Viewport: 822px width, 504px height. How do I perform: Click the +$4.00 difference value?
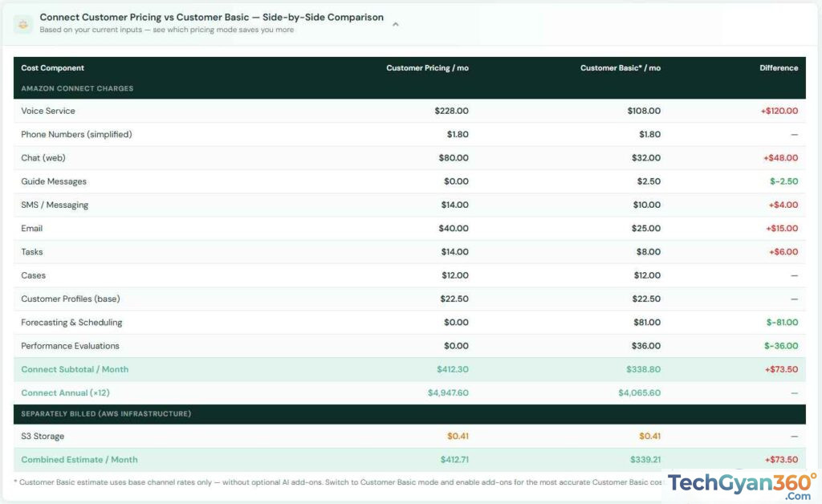coord(783,205)
